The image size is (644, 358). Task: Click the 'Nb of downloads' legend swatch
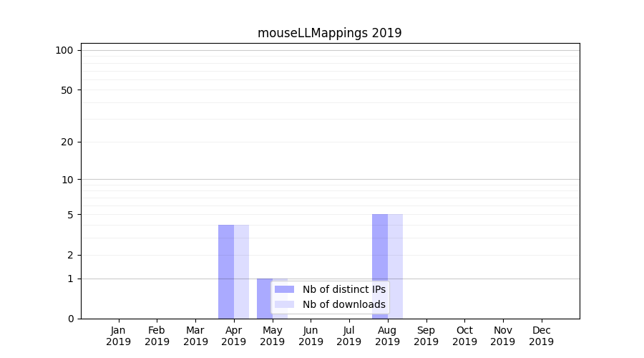pos(284,304)
